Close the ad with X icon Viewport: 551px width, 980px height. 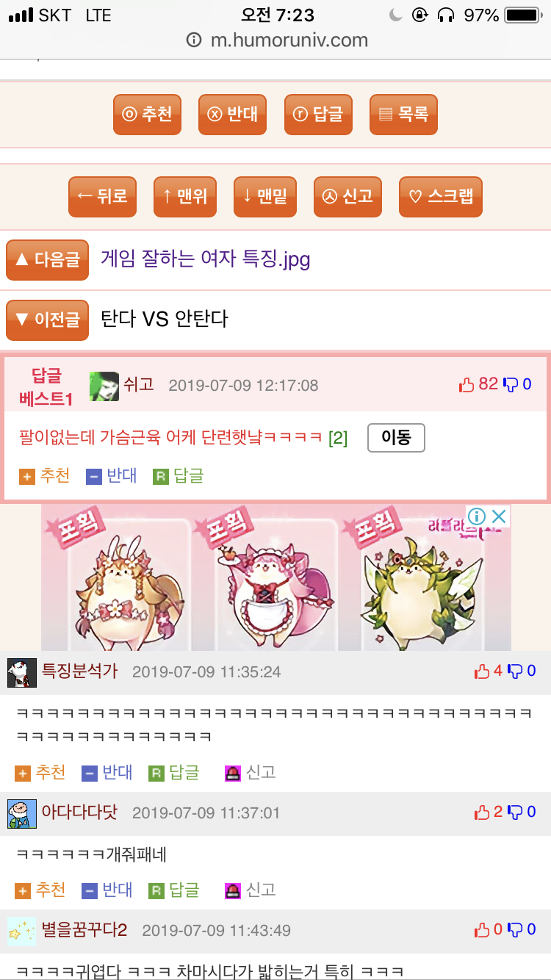[x=499, y=516]
